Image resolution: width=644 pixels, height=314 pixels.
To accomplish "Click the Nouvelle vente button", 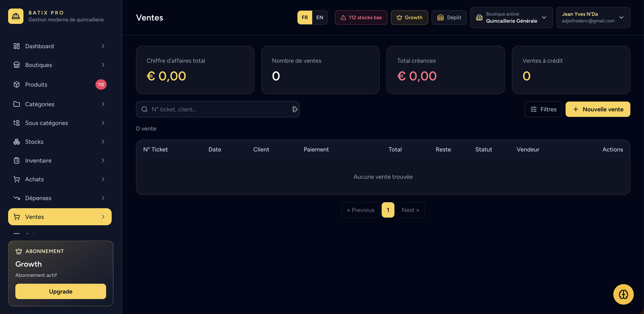I will pos(598,109).
